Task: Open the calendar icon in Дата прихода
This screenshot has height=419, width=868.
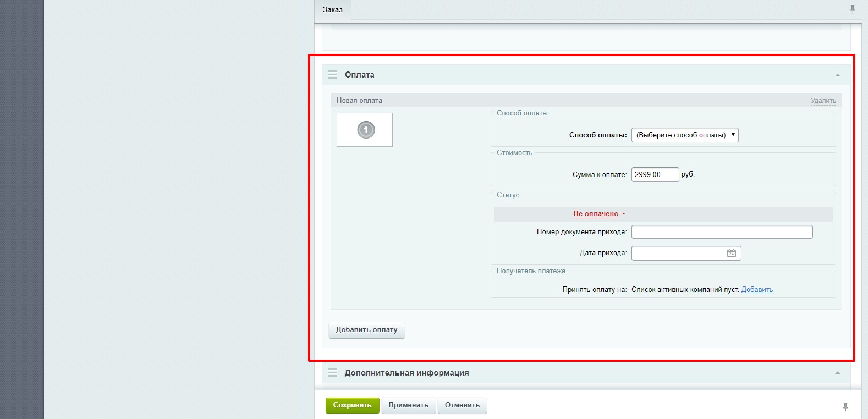Action: coord(732,253)
